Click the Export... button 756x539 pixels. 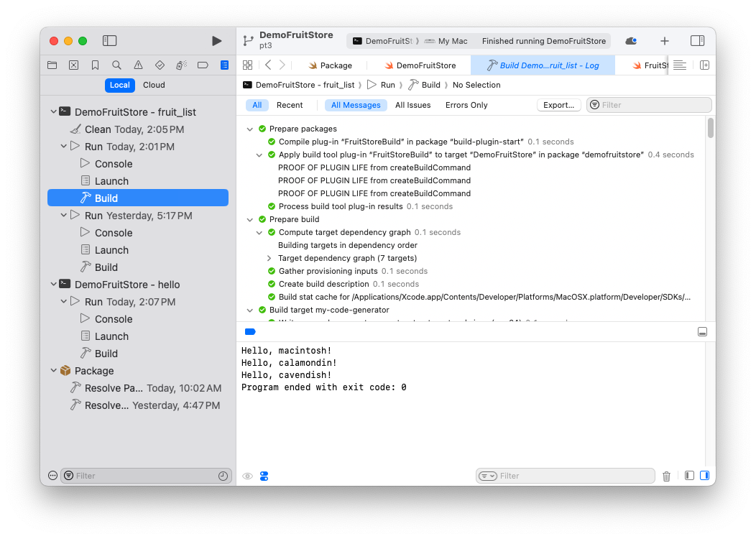coord(559,105)
